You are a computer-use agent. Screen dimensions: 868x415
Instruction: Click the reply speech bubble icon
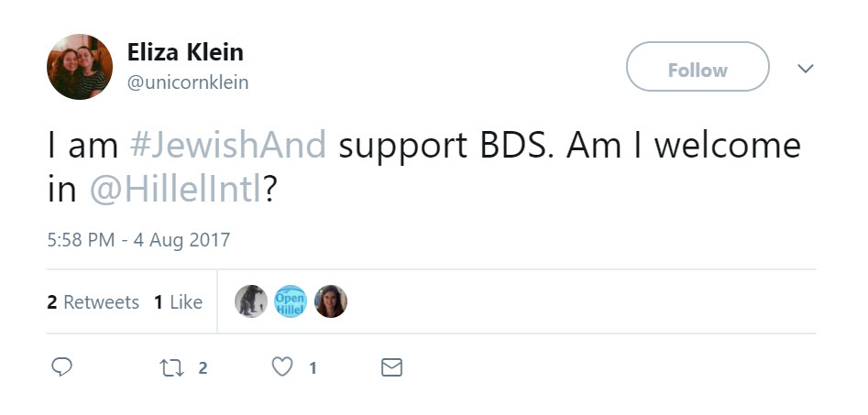[61, 367]
